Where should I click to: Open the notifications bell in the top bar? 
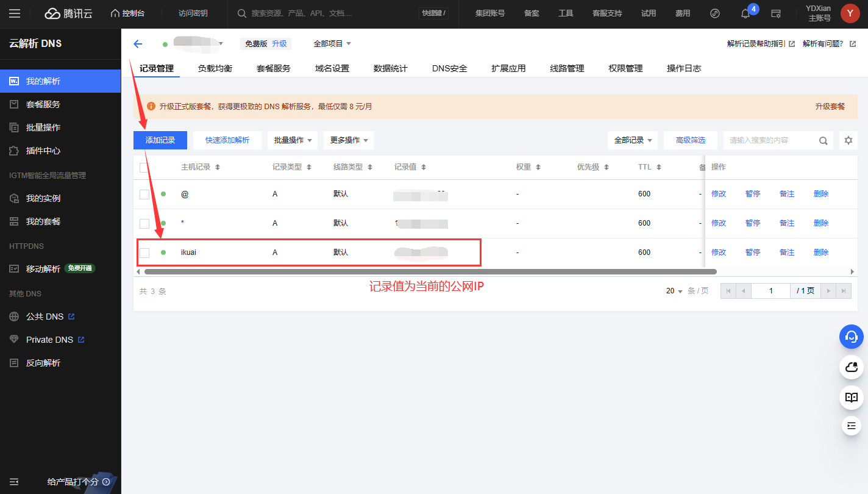(x=745, y=13)
